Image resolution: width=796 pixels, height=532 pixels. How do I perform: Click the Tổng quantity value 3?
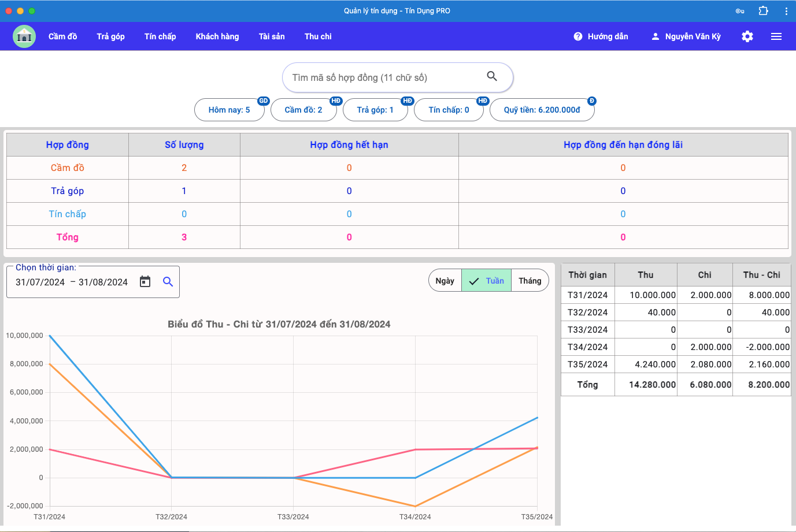(184, 237)
